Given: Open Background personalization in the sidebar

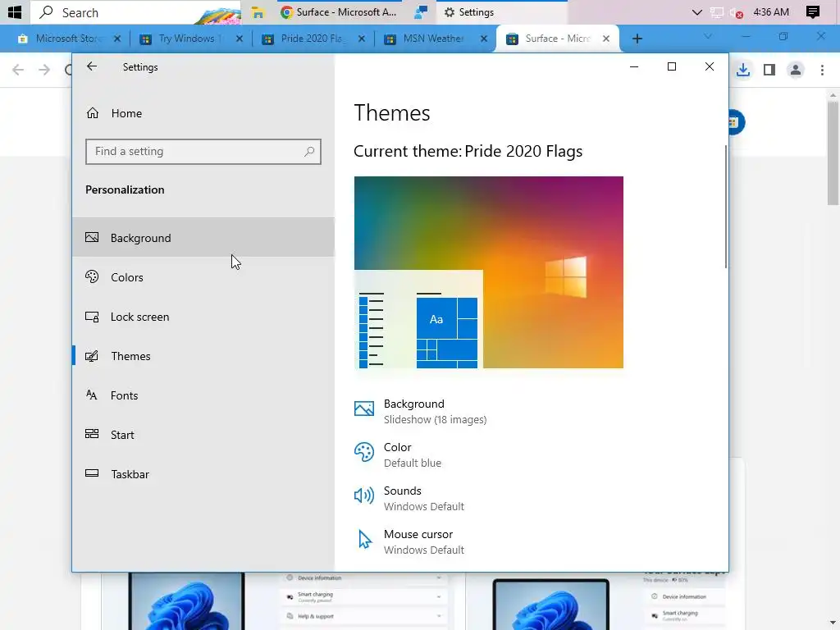Looking at the screenshot, I should tap(203, 237).
